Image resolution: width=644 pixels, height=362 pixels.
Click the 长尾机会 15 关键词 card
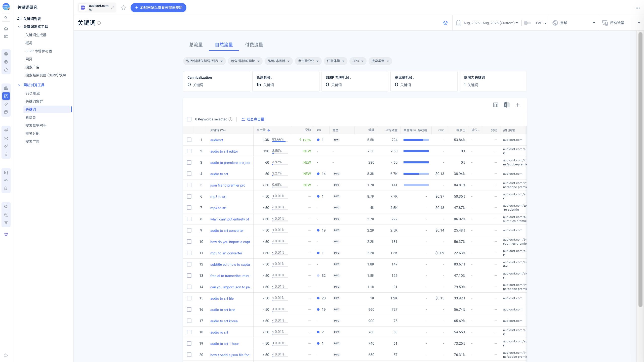(x=286, y=81)
